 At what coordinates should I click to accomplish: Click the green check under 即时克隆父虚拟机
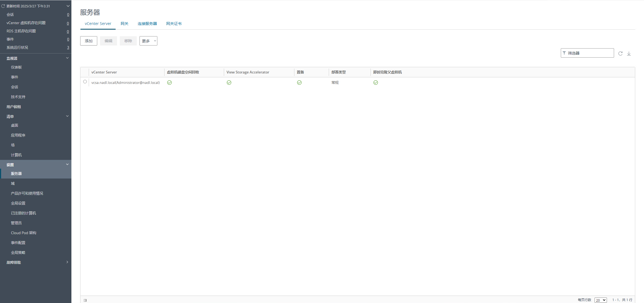click(376, 83)
